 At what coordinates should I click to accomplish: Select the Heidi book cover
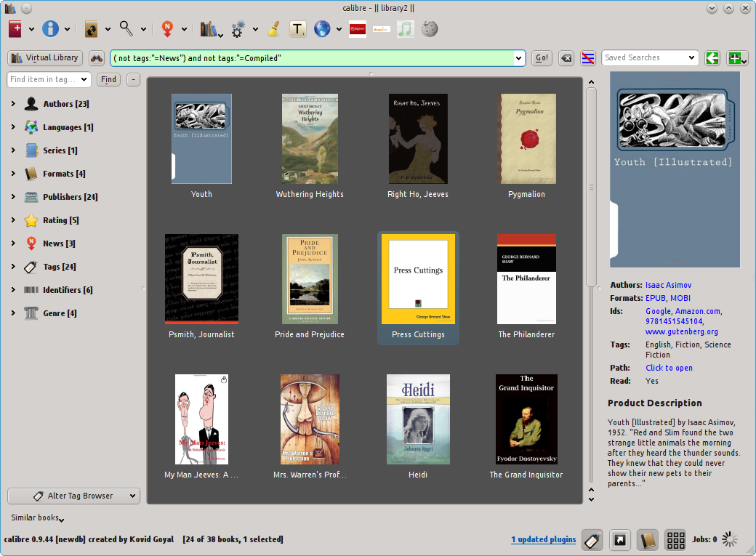click(418, 419)
